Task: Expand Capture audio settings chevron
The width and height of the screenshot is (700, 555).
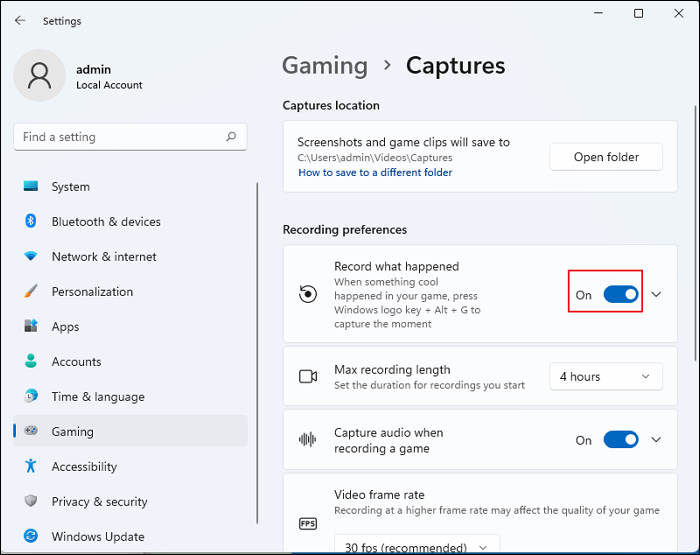Action: point(656,440)
